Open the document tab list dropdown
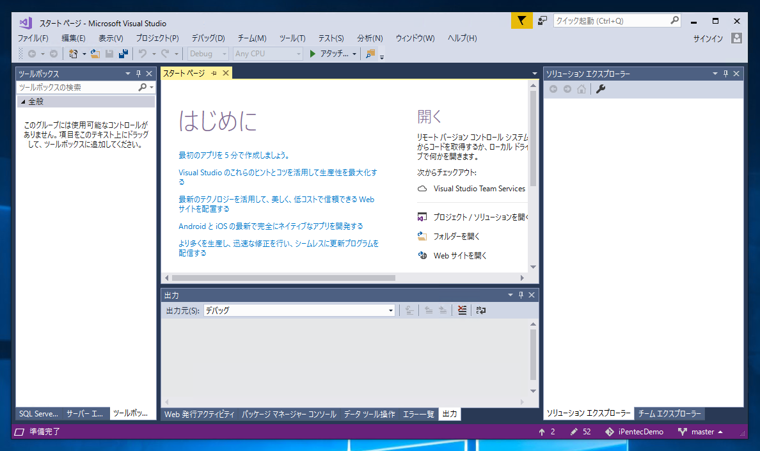The width and height of the screenshot is (760, 451). tap(535, 74)
